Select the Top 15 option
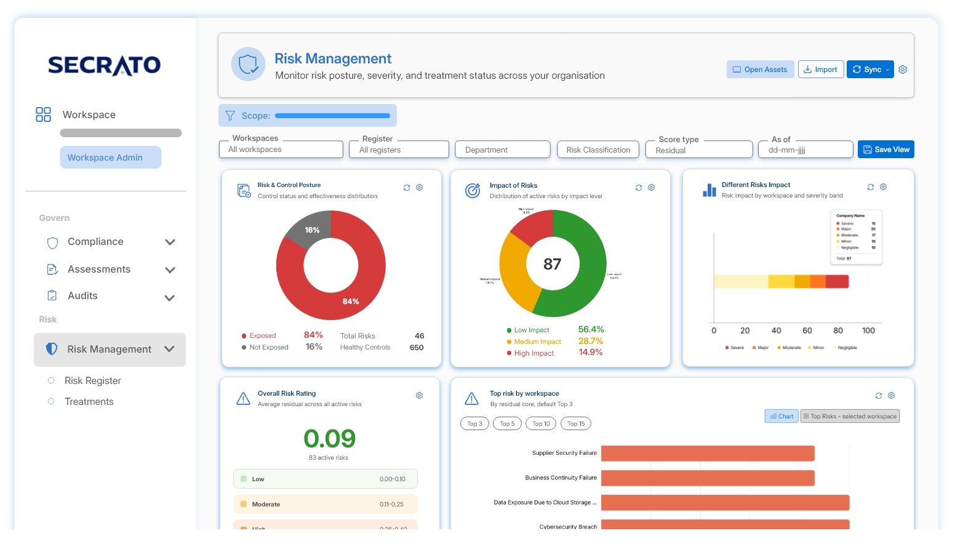This screenshot has height=560, width=955. [576, 423]
